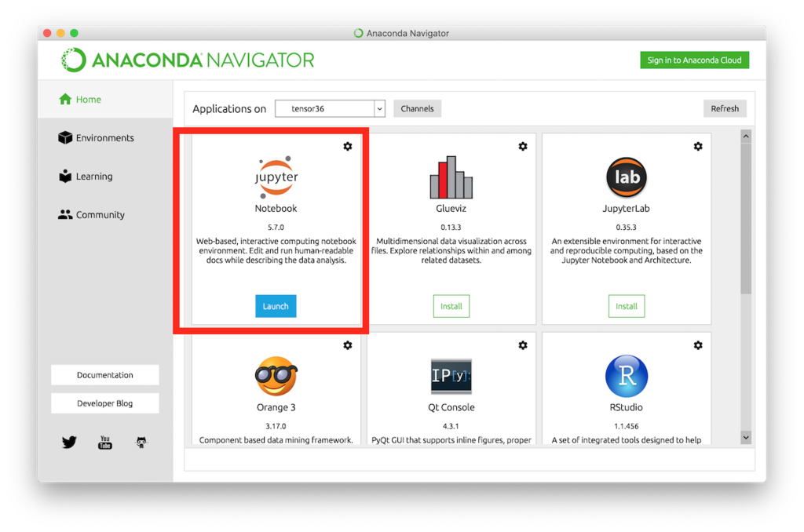Click the Notebook version 5.7.0 text
Image resolution: width=804 pixels, height=532 pixels.
click(x=276, y=227)
